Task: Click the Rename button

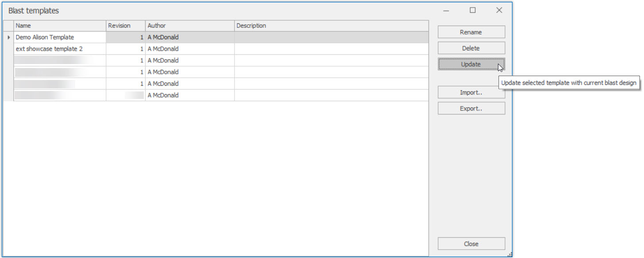Action: [x=471, y=32]
